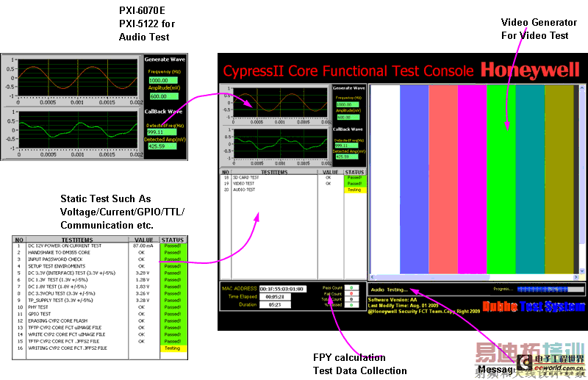Select HANDSHAKE TO DM355 CORE row
The height and width of the screenshot is (380, 588).
(x=100, y=253)
